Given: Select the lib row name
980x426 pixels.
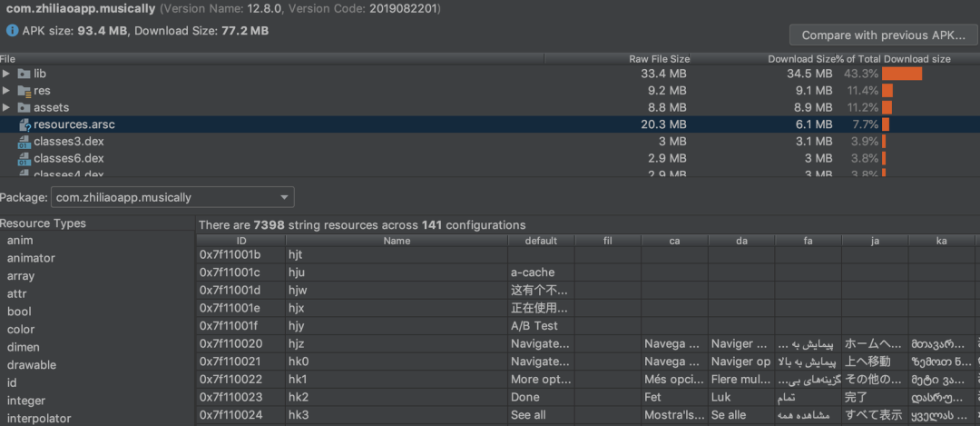Looking at the screenshot, I should 40,74.
